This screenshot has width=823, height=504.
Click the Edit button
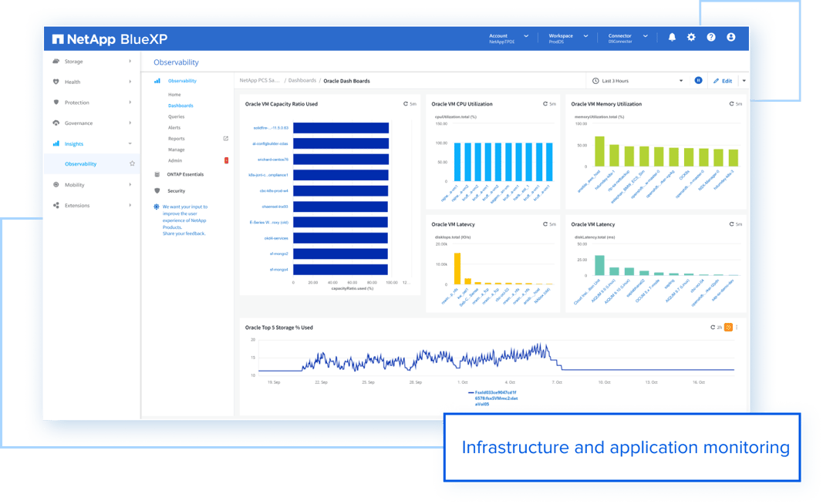(723, 81)
